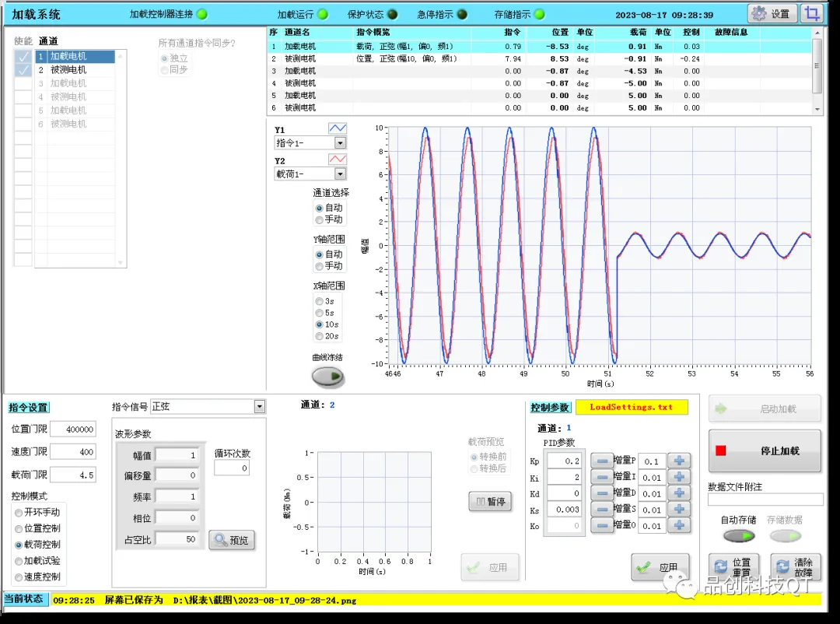840x624 pixels.
Task: Open the Y1 指令1 dropdown
Action: point(340,143)
